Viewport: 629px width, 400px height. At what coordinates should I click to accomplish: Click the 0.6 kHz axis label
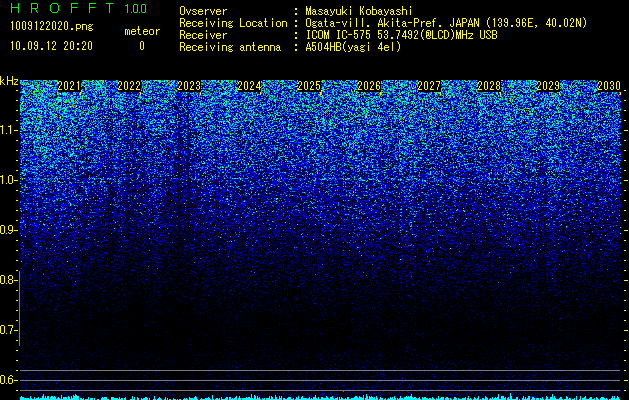tap(7, 380)
